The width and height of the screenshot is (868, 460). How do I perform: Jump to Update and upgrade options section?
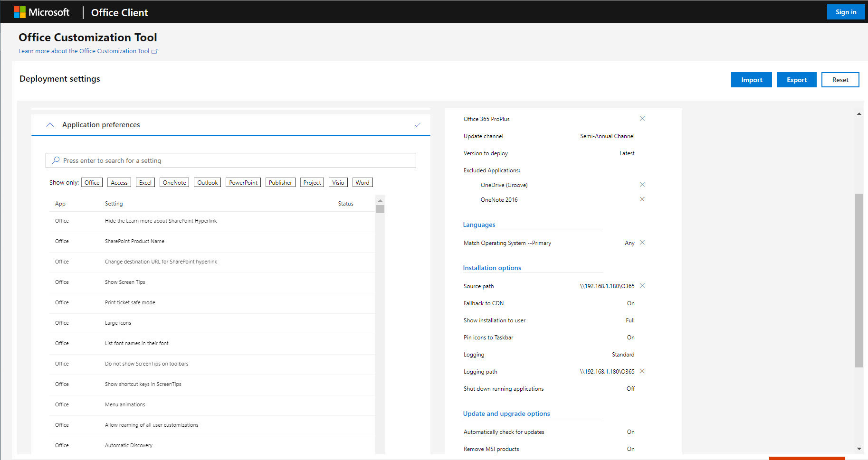tap(506, 414)
